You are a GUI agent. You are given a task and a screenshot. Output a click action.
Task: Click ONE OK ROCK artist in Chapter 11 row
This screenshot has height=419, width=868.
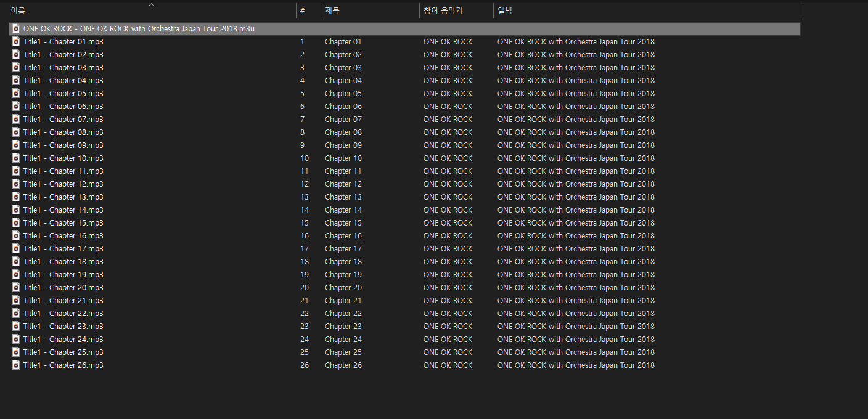[x=448, y=171]
